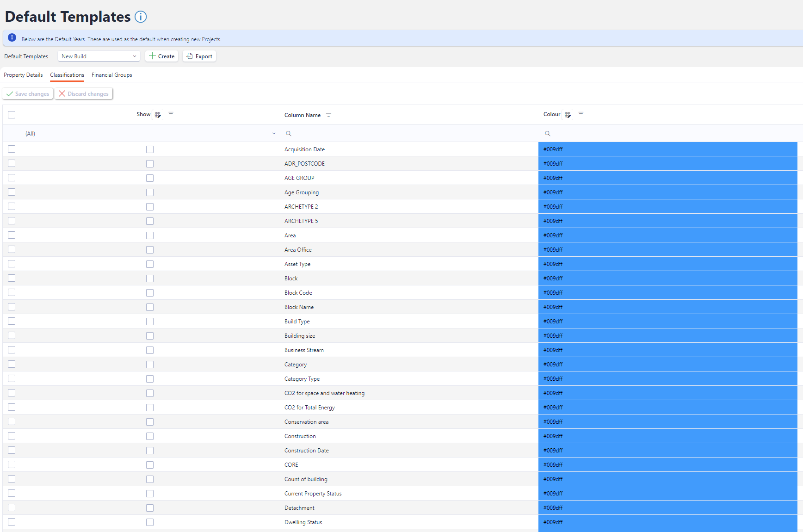Switch to the Property Details tab
Viewport: 803px width, 532px height.
click(x=23, y=75)
